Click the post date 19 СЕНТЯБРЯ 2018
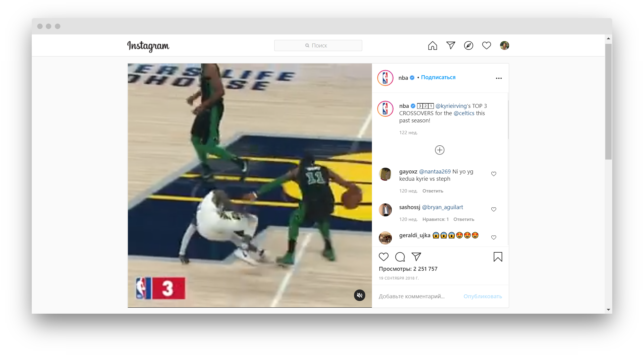This screenshot has height=359, width=644. (x=398, y=278)
